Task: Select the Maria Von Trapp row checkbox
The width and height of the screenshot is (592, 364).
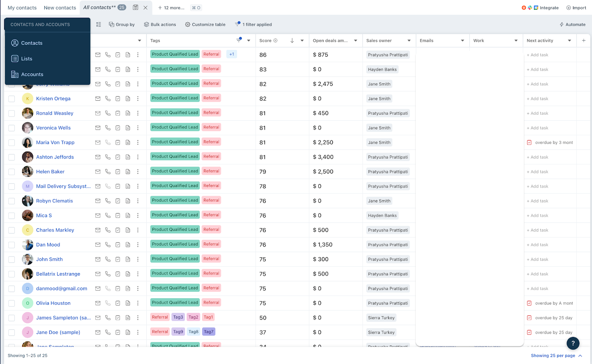Action: click(x=12, y=142)
